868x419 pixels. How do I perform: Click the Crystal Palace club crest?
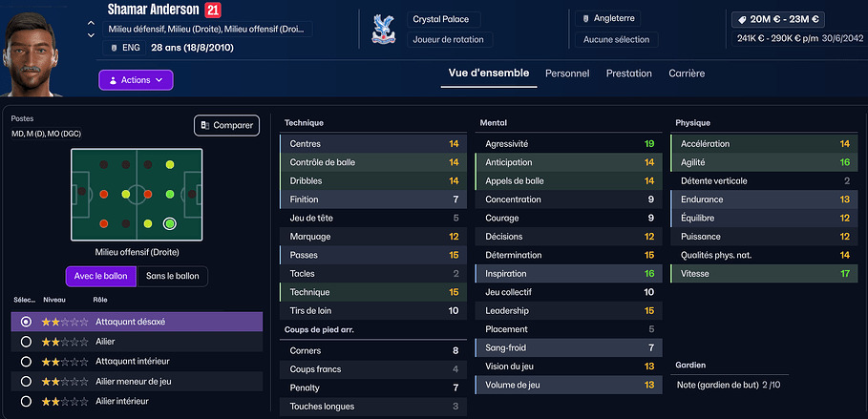(383, 30)
